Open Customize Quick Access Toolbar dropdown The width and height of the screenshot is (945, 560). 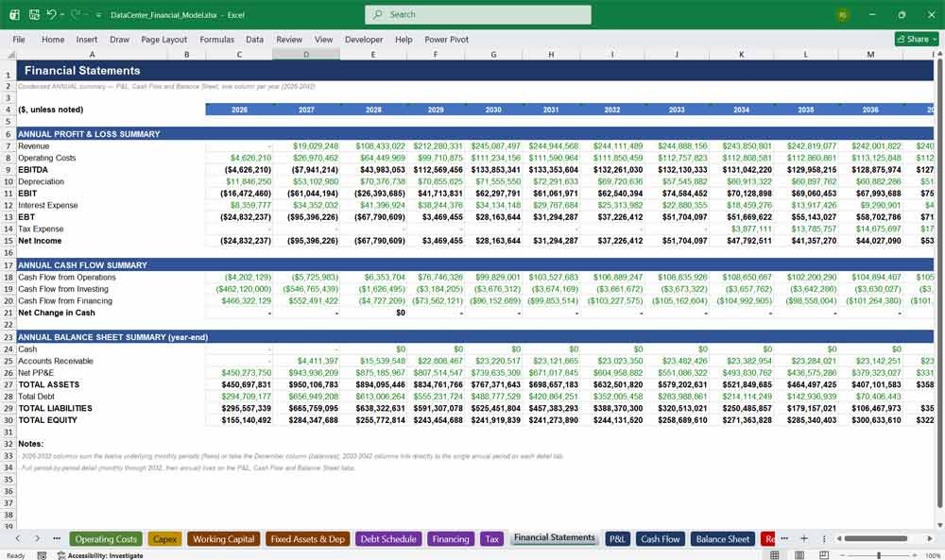(98, 15)
